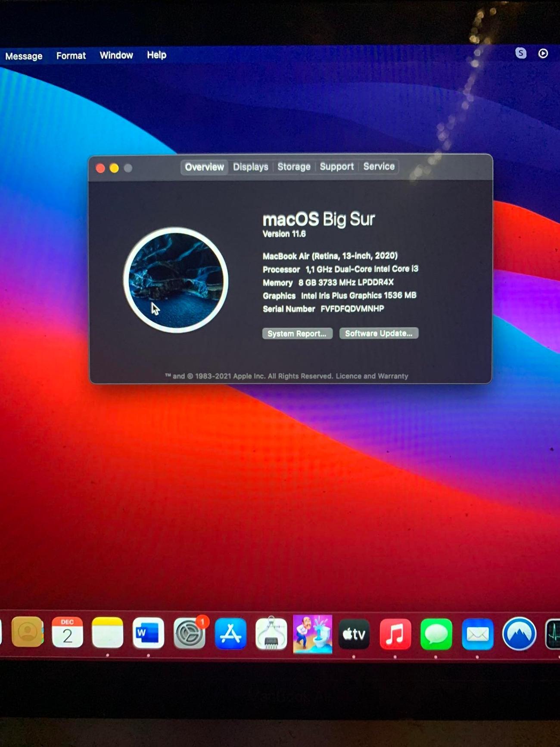Click the Intel Iris Plus Graphics value
This screenshot has width=560, height=747.
pos(358,295)
